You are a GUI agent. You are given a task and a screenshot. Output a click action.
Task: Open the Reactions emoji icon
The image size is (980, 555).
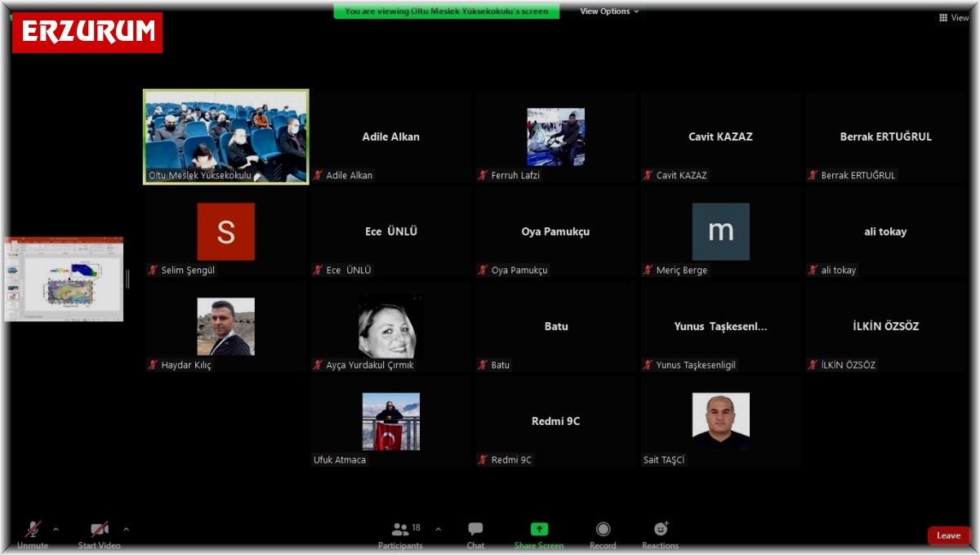pyautogui.click(x=661, y=530)
